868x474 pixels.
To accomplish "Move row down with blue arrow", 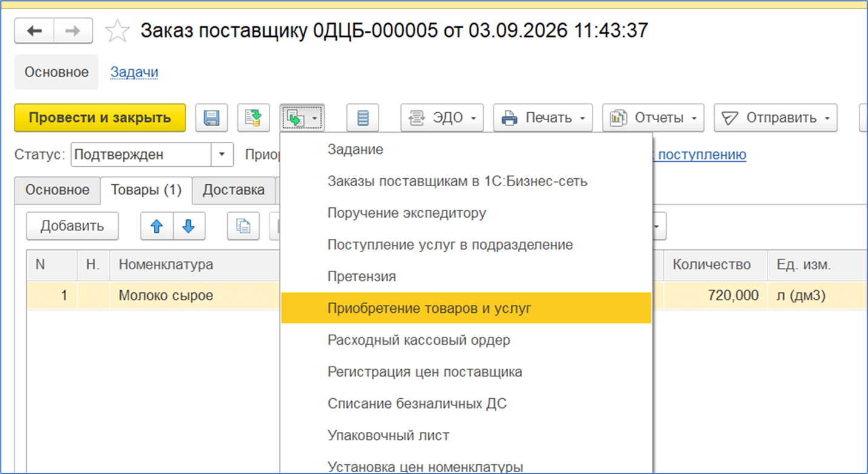I will (x=189, y=226).
